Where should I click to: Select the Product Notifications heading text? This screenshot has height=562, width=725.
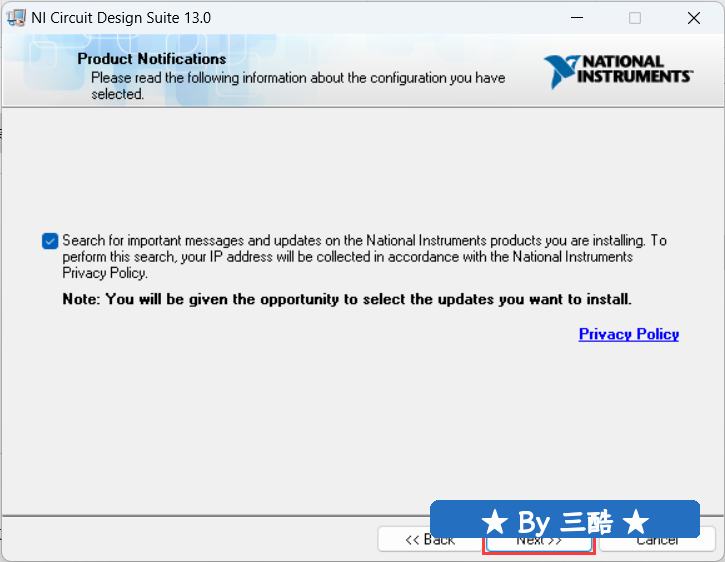click(x=152, y=59)
